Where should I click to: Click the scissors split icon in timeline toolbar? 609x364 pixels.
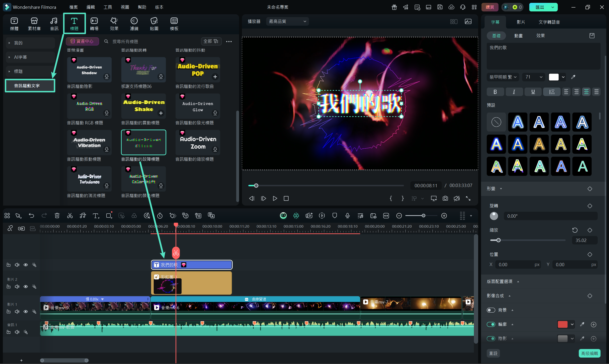[x=70, y=216]
